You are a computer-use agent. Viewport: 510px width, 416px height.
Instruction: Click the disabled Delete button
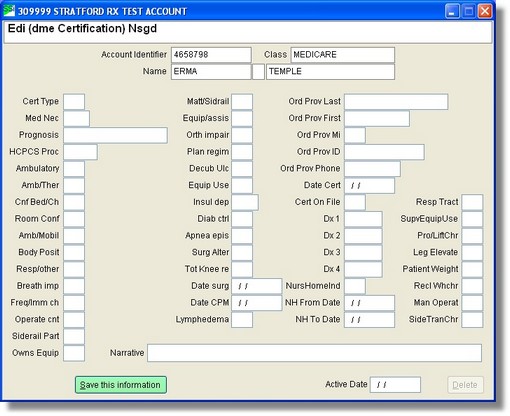(465, 385)
